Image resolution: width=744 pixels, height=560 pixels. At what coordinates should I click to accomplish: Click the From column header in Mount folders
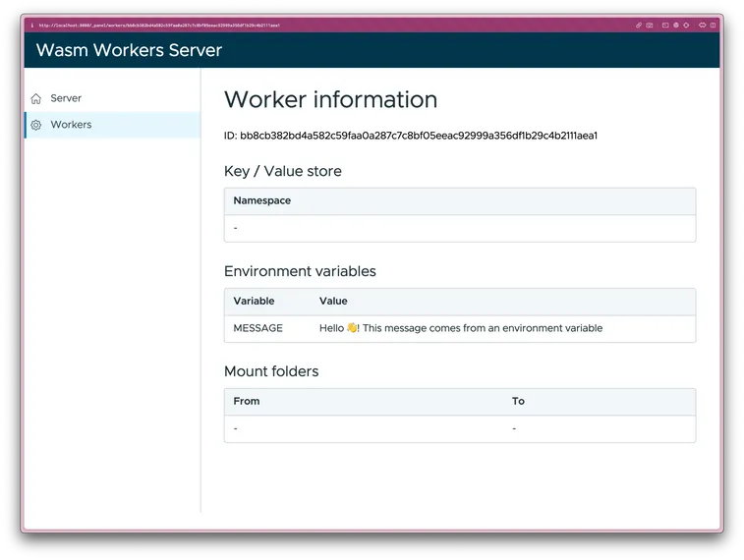click(x=247, y=401)
